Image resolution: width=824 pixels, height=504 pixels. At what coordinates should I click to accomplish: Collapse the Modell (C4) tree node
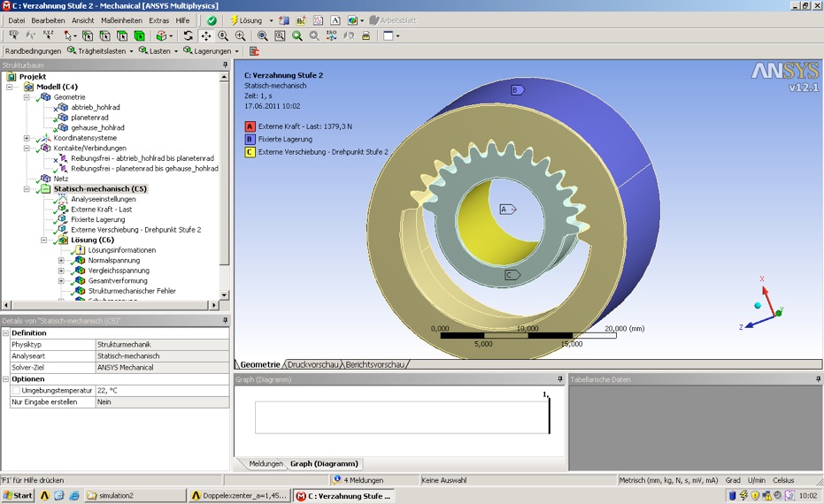click(x=10, y=87)
